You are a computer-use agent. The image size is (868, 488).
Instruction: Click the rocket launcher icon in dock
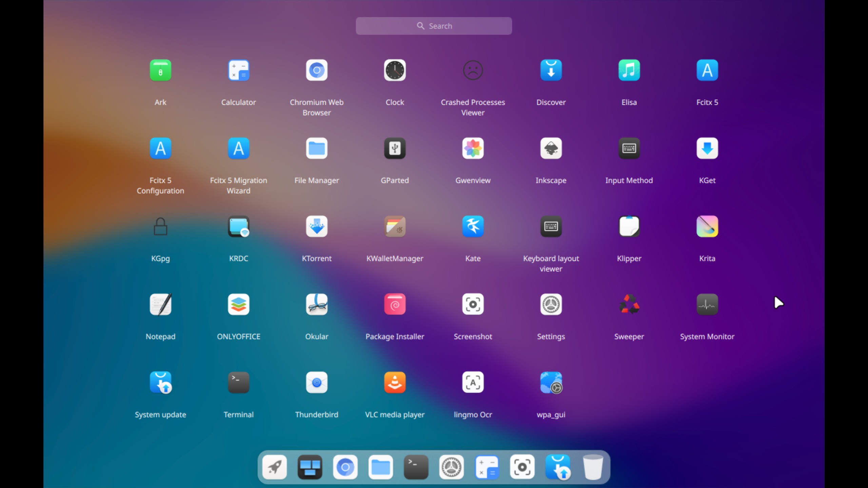coord(275,467)
